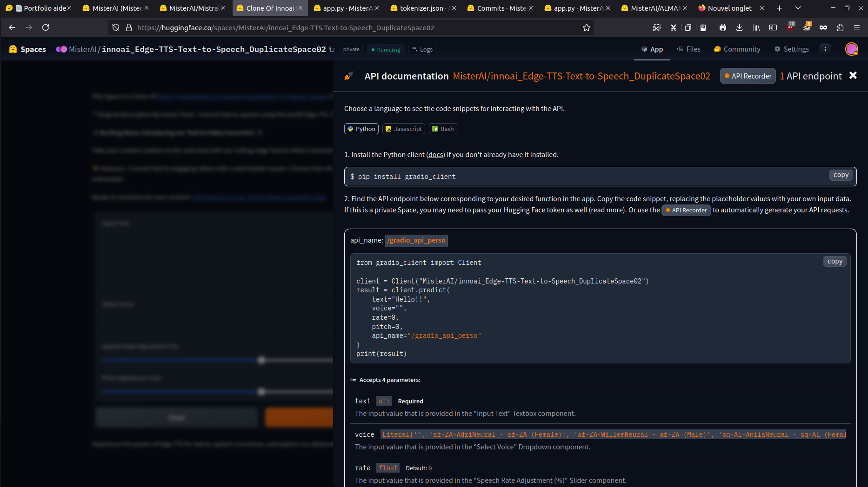The height and width of the screenshot is (487, 868).
Task: Open the three-dot more options menu
Action: tap(825, 49)
